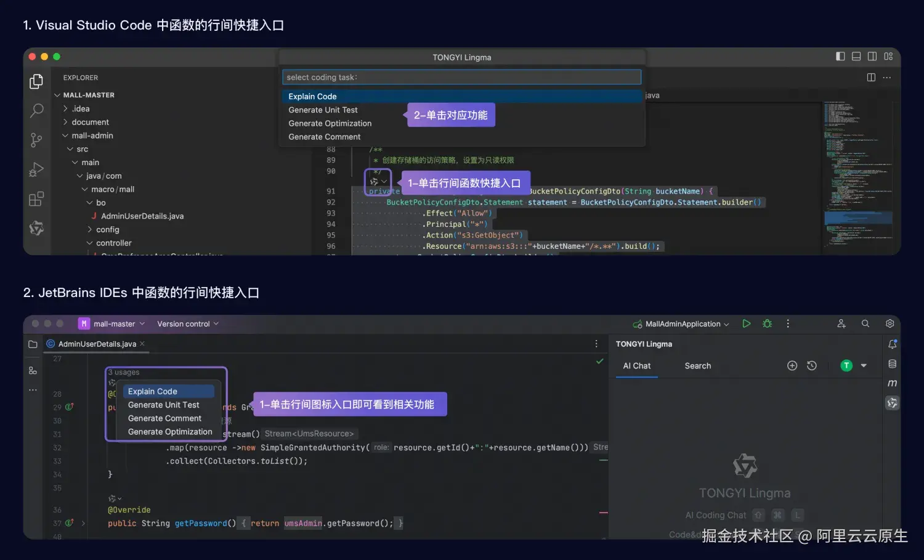924x560 pixels.
Task: Select Generate Unit Test in the JetBrains popup
Action: tap(163, 405)
